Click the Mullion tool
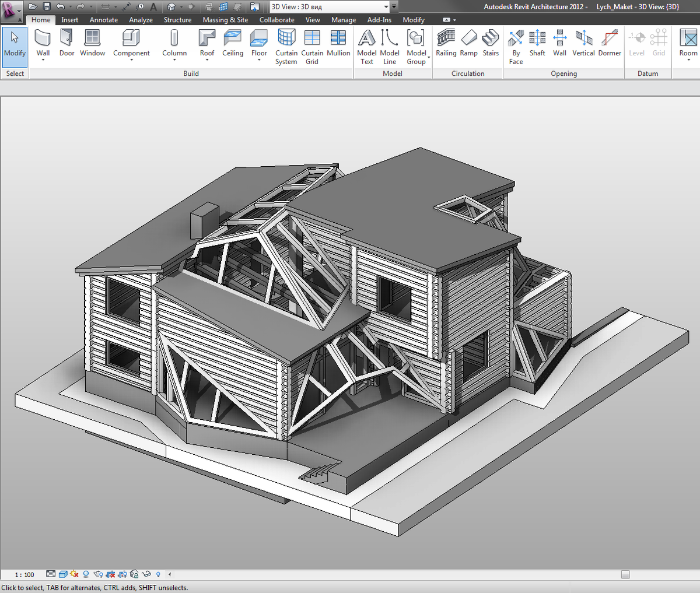 [338, 43]
